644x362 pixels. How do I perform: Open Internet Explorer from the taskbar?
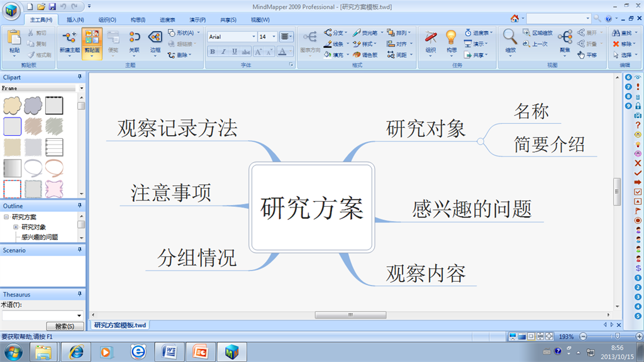click(76, 352)
